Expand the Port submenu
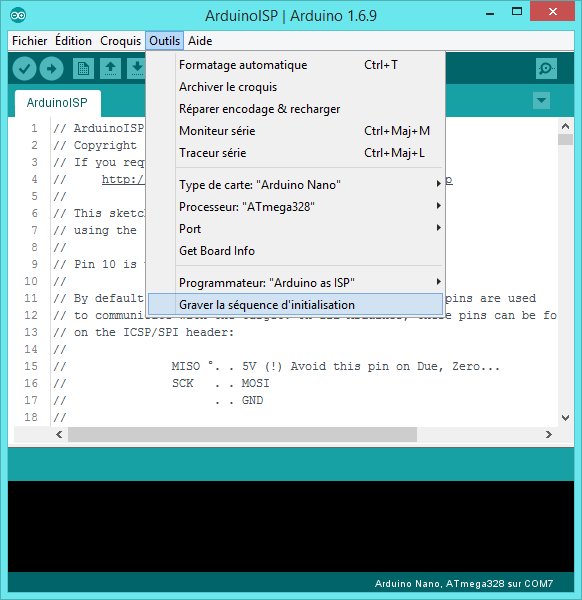 [310, 229]
